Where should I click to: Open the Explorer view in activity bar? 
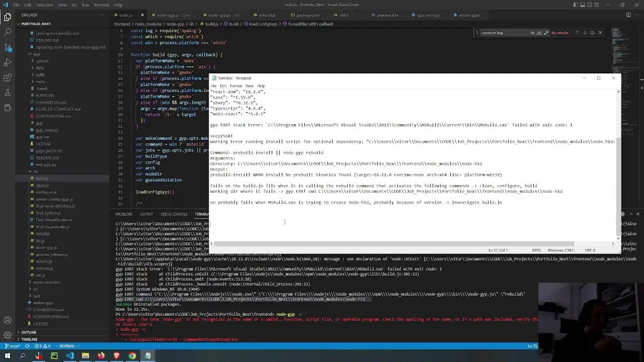[x=8, y=17]
